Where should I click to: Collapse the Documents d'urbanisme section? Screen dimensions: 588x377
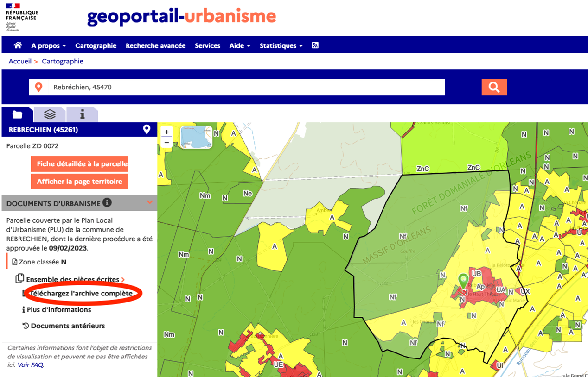point(149,202)
